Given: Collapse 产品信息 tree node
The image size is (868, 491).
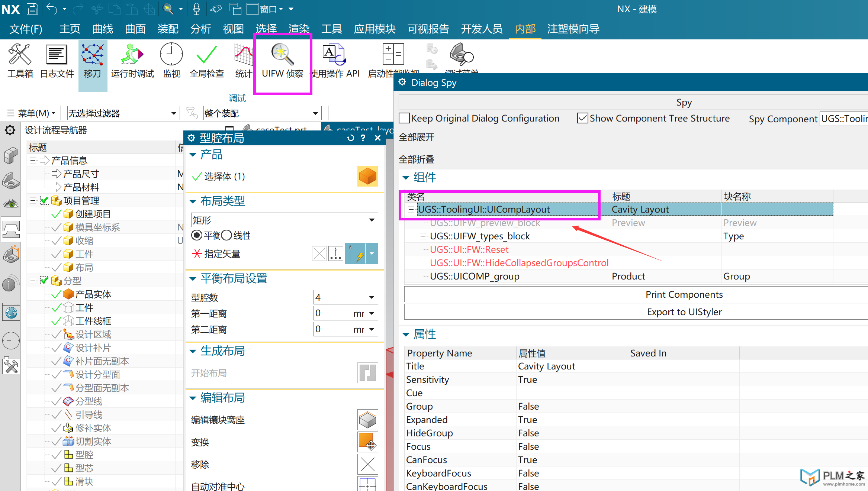Looking at the screenshot, I should pyautogui.click(x=33, y=160).
